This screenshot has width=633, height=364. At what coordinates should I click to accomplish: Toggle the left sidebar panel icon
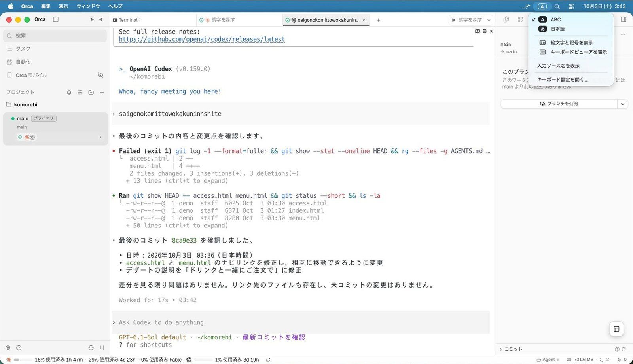(x=56, y=19)
